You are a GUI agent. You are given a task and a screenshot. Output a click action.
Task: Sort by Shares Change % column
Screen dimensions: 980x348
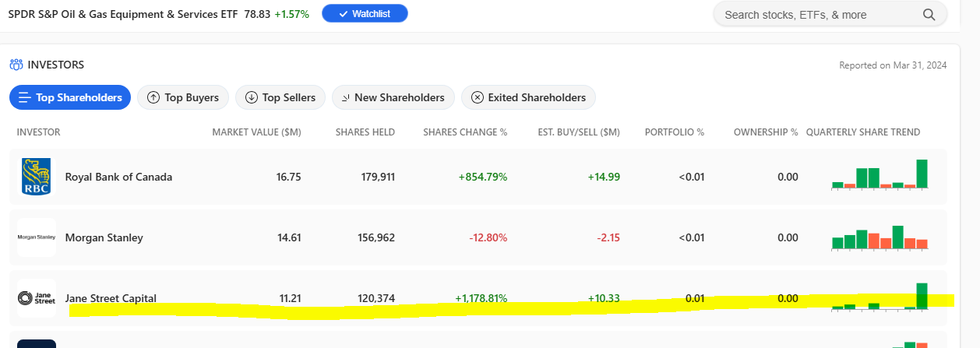pos(465,132)
